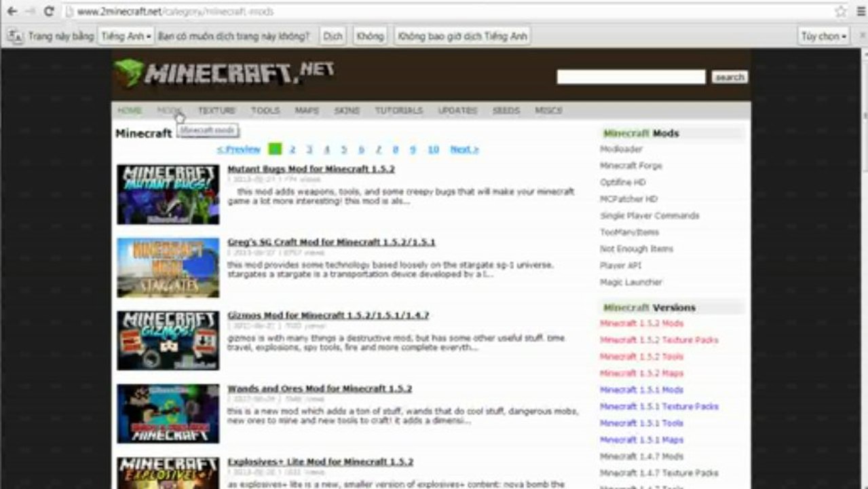Go to page 2

pos(293,149)
